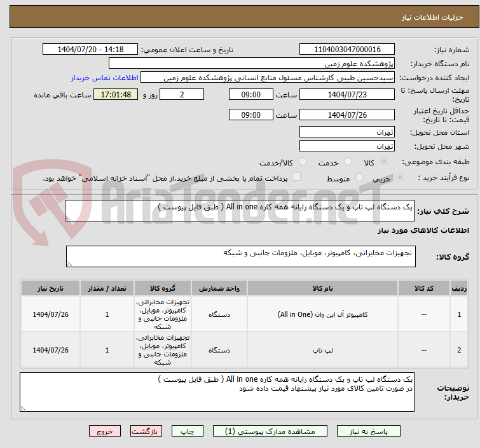Image resolution: width=480 pixels, height=448 pixels.
Task: Click row 1 need date 1404/07/26
Action: [50, 314]
